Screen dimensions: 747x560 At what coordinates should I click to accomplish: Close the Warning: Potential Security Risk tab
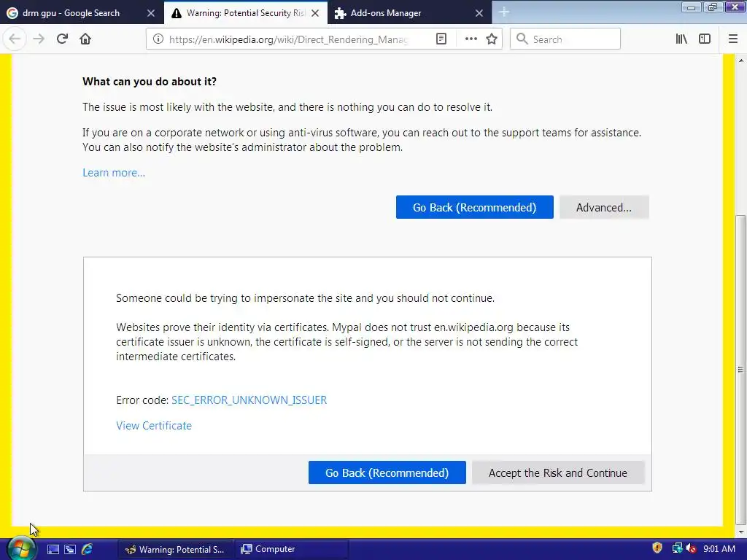click(x=315, y=13)
